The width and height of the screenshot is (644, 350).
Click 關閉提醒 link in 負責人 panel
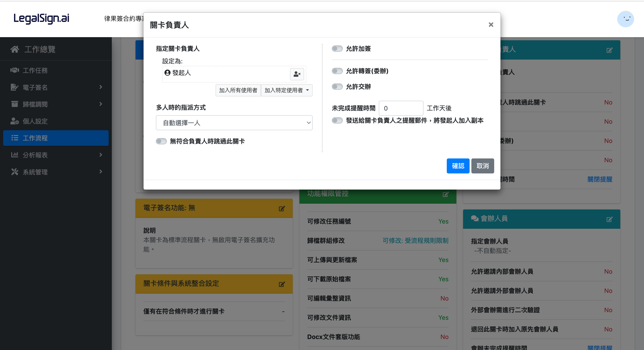coord(600,179)
